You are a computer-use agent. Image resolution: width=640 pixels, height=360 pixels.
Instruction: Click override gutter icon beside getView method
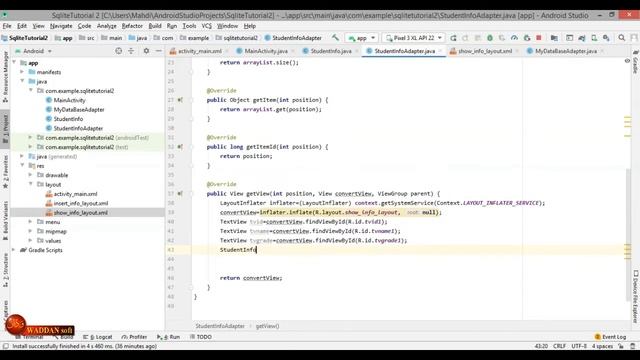tap(180, 194)
